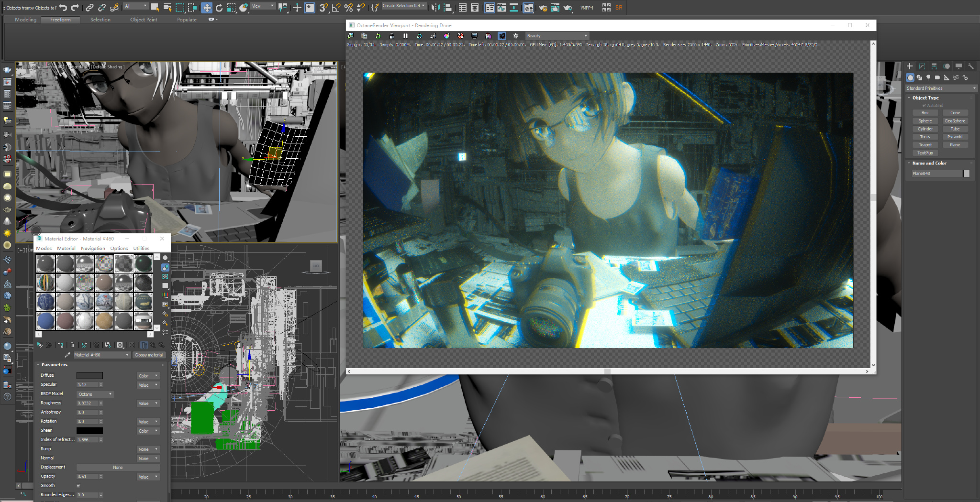Image resolution: width=980 pixels, height=502 pixels.
Task: Select the striped colorful sphere material slot
Action: (x=46, y=283)
